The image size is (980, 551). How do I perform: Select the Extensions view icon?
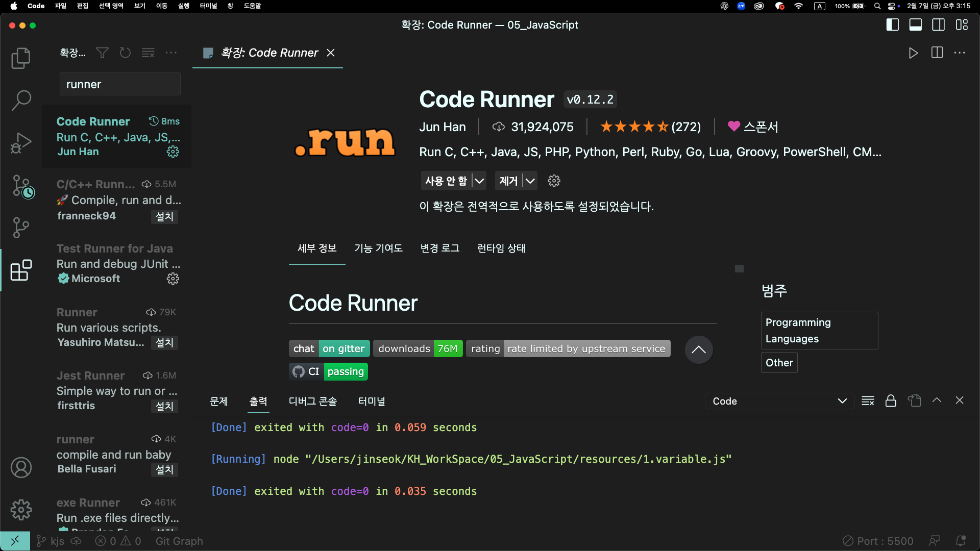click(x=21, y=270)
